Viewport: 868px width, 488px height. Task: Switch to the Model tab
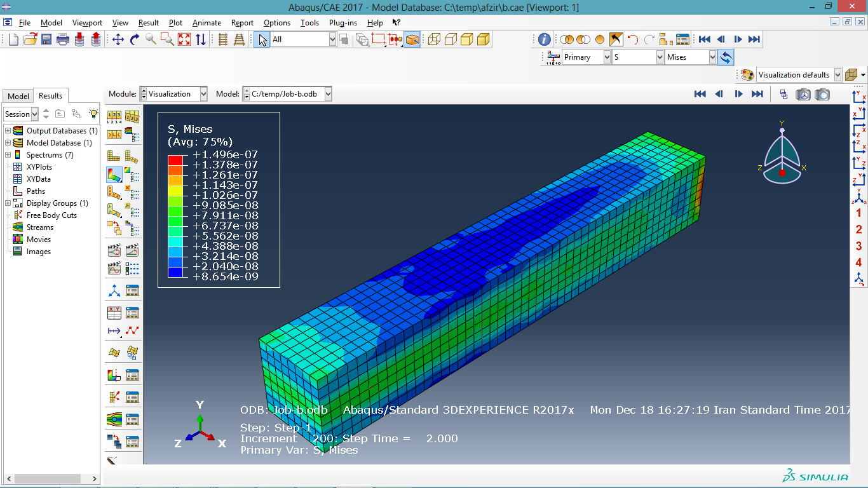coord(18,96)
